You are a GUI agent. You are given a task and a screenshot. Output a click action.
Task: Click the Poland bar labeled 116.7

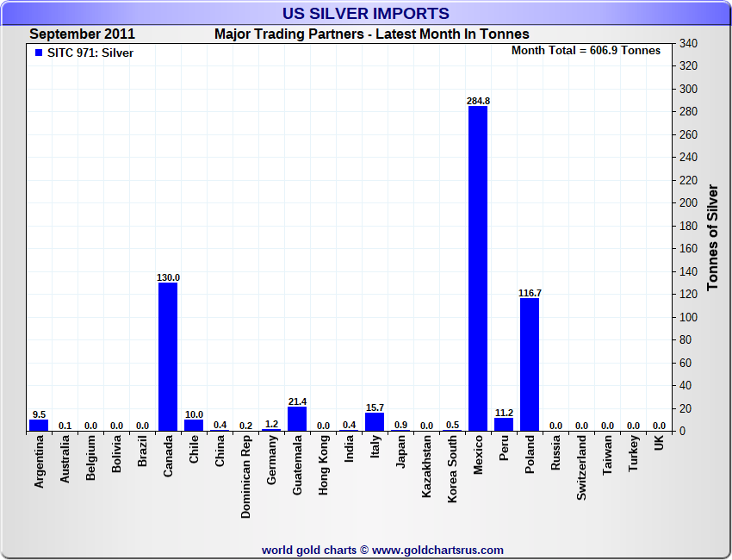[x=530, y=364]
